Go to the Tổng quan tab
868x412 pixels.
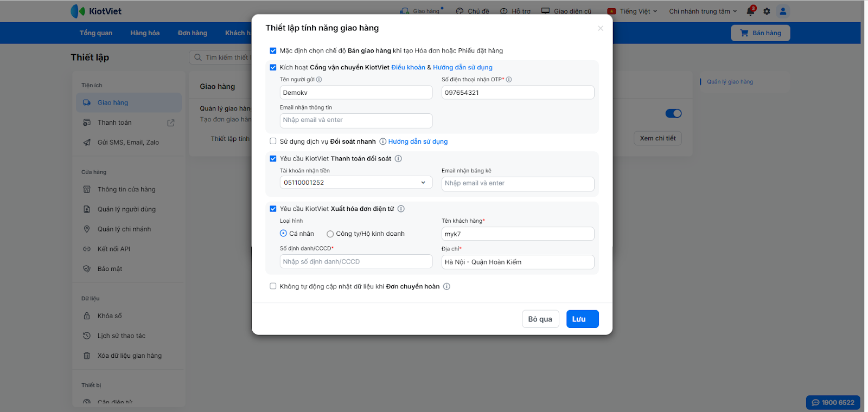tap(96, 33)
